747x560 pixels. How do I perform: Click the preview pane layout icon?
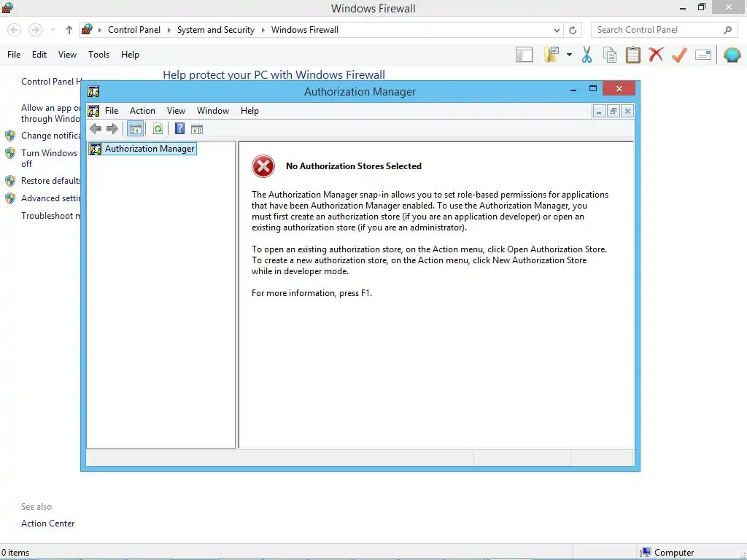[524, 55]
